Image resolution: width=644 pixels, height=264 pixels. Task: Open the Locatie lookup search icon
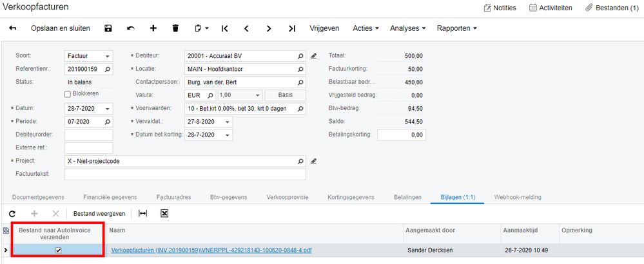coord(300,69)
